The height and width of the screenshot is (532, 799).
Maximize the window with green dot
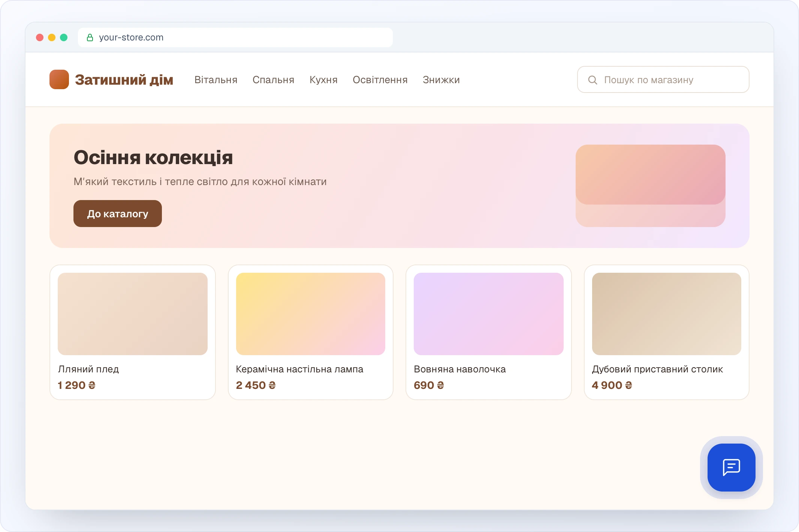(x=64, y=37)
